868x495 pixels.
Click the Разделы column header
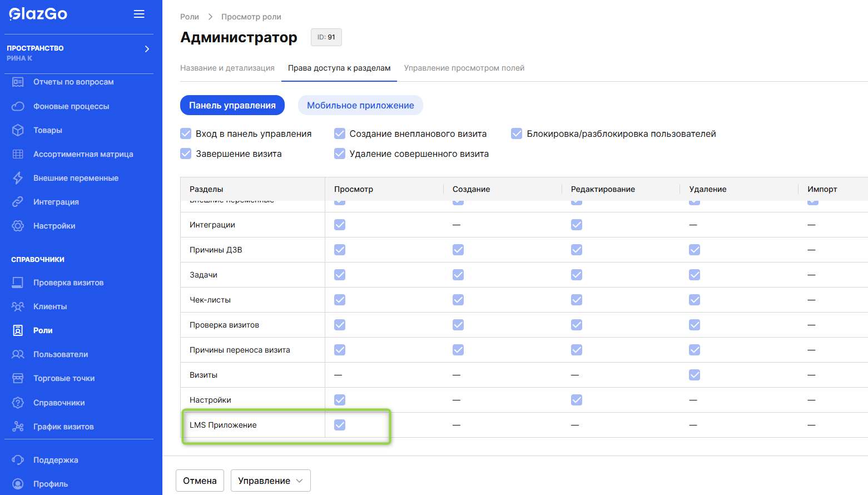click(206, 189)
